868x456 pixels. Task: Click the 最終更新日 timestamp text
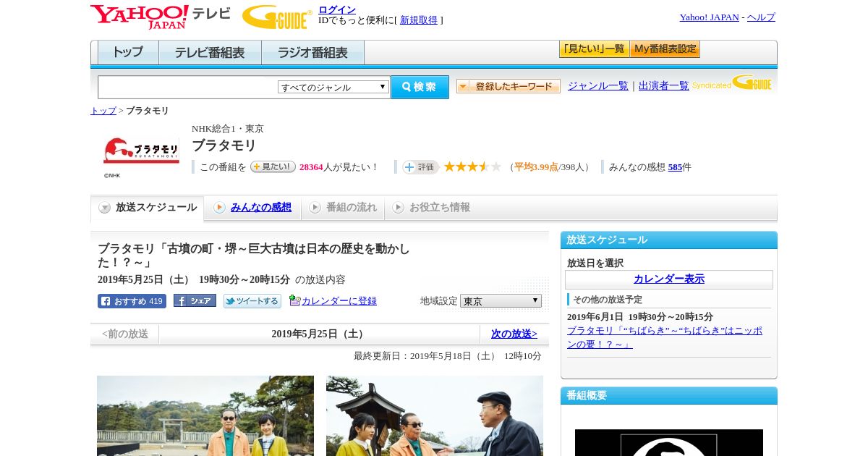pyautogui.click(x=448, y=356)
